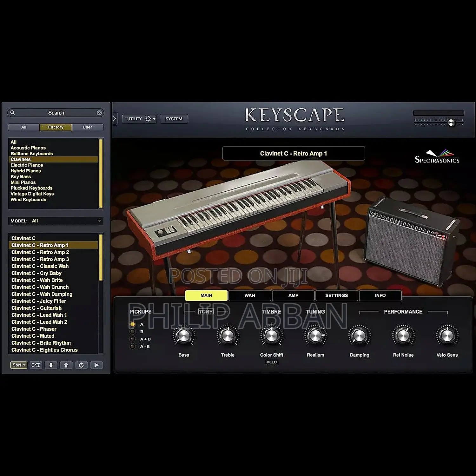Switch to the SETTINGS tab
476x476 pixels.
point(337,295)
